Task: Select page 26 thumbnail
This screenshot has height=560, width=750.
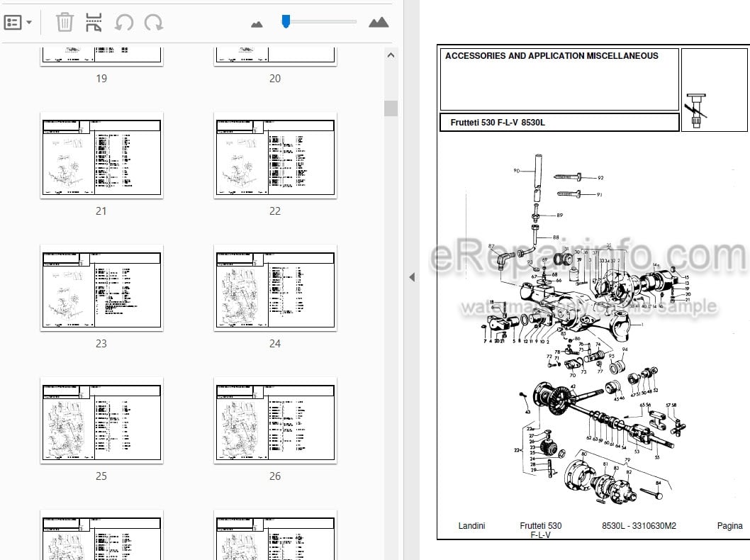Action: (275, 420)
